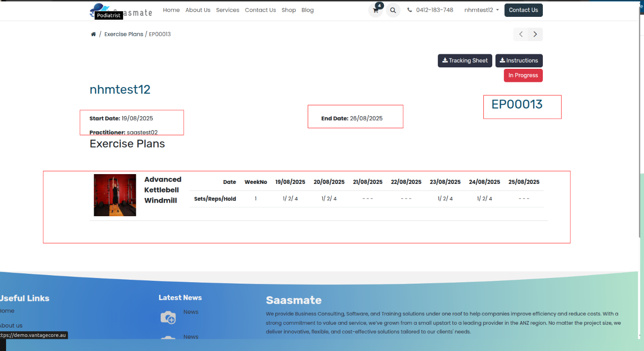Download the Instructions file

[x=519, y=60]
